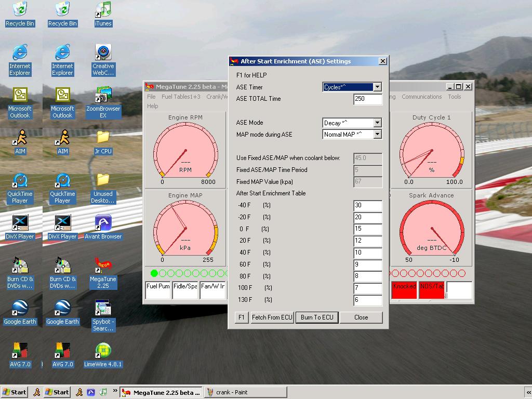Expand the ASE Timer dropdown
This screenshot has width=532, height=399.
pyautogui.click(x=377, y=87)
